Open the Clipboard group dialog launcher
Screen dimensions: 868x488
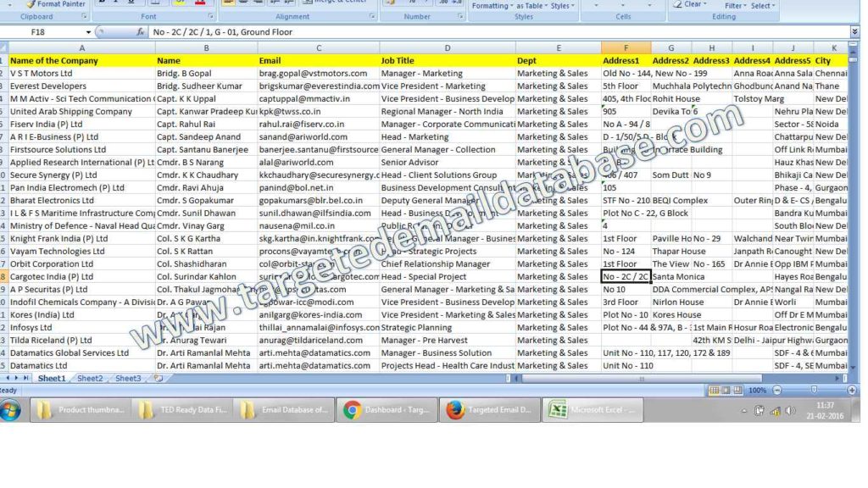click(x=84, y=17)
